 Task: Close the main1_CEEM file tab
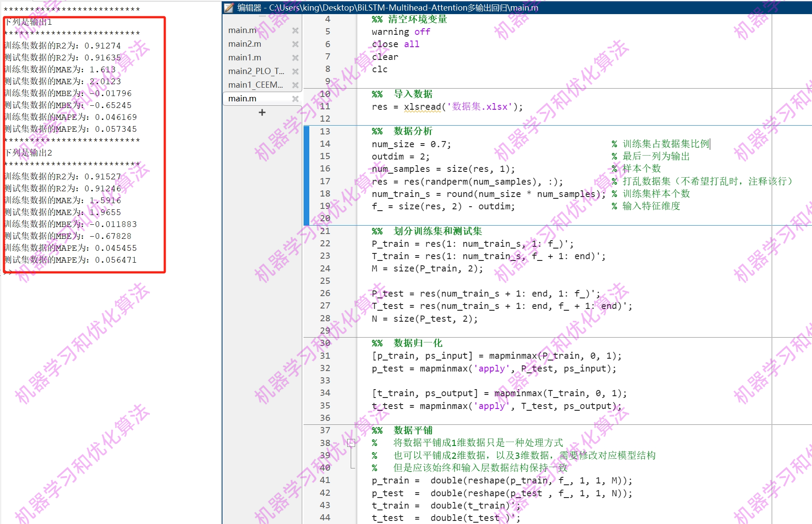tap(295, 85)
